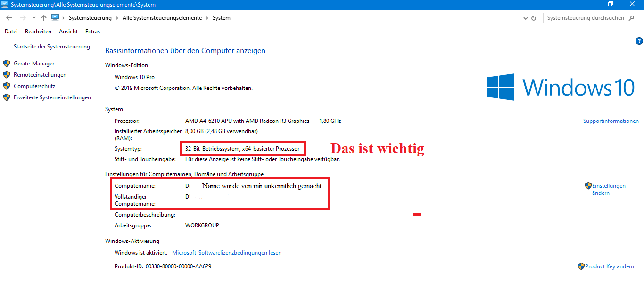The width and height of the screenshot is (644, 306).
Task: Click the Windows ist aktiviert text
Action: (140, 253)
